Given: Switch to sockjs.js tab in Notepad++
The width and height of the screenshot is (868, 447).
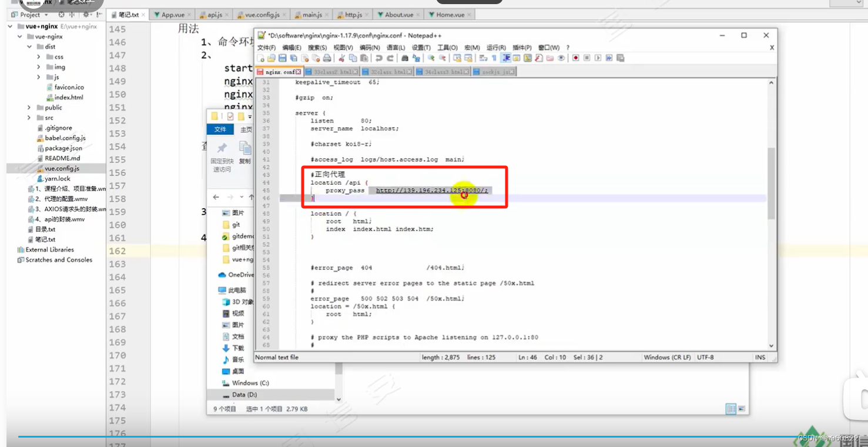Looking at the screenshot, I should (x=494, y=72).
